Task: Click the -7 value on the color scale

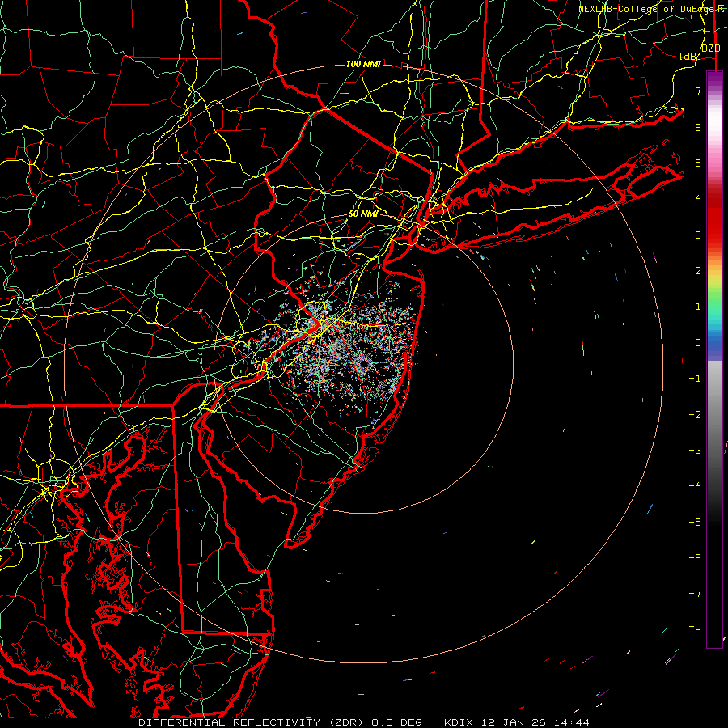Action: pos(695,594)
